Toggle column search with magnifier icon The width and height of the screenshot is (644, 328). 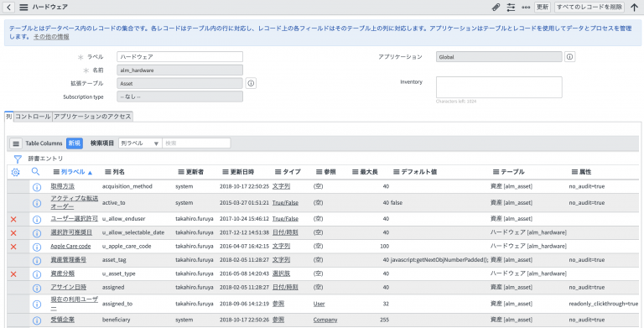pyautogui.click(x=36, y=172)
